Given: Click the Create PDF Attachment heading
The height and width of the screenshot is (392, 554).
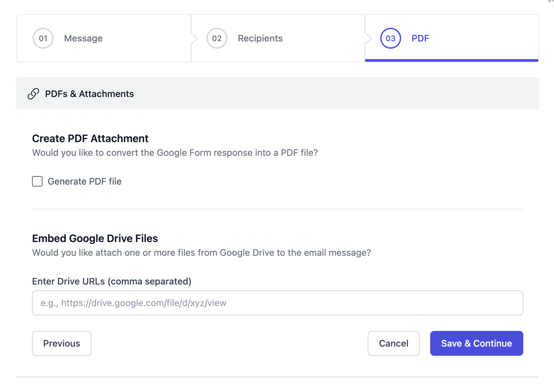Looking at the screenshot, I should 90,138.
